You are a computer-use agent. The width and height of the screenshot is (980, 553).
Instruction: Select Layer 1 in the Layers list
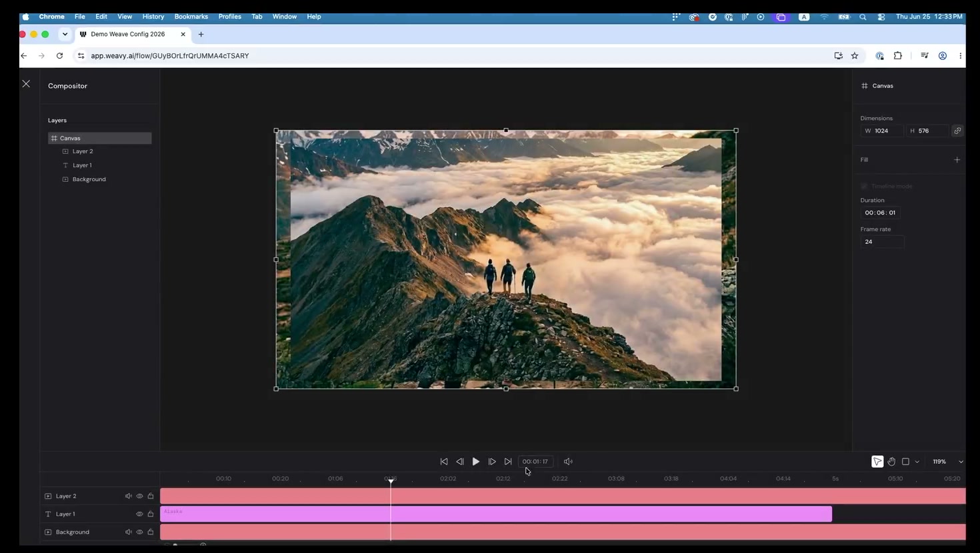coord(82,165)
